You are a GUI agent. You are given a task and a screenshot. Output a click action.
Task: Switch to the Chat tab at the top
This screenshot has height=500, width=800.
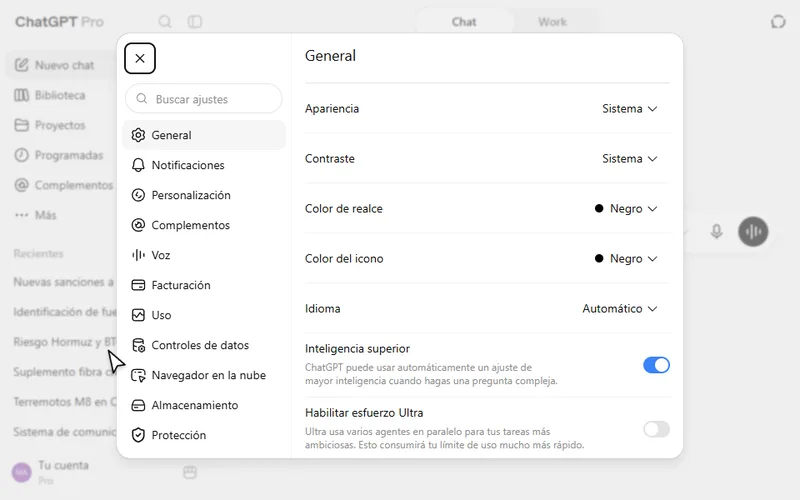tap(464, 22)
